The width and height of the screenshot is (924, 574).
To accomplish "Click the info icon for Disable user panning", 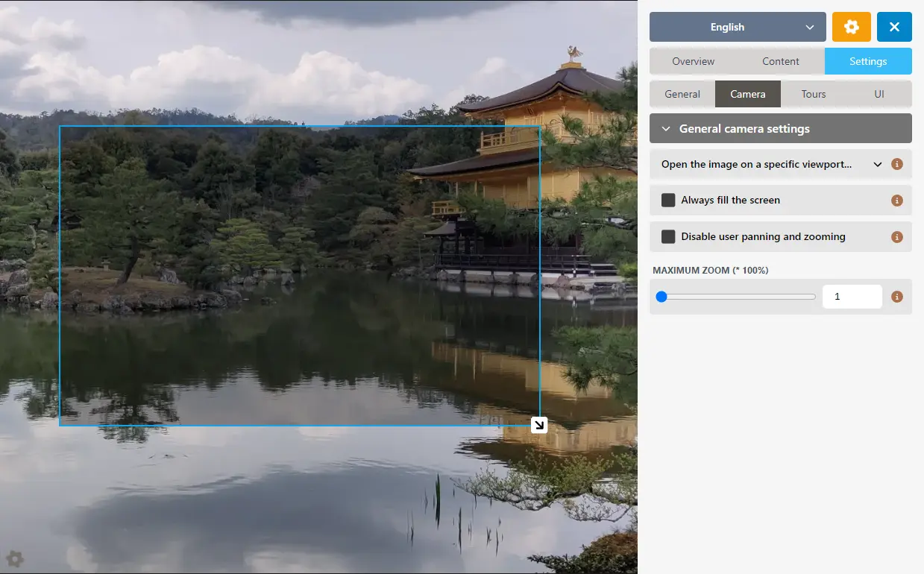I will point(897,236).
